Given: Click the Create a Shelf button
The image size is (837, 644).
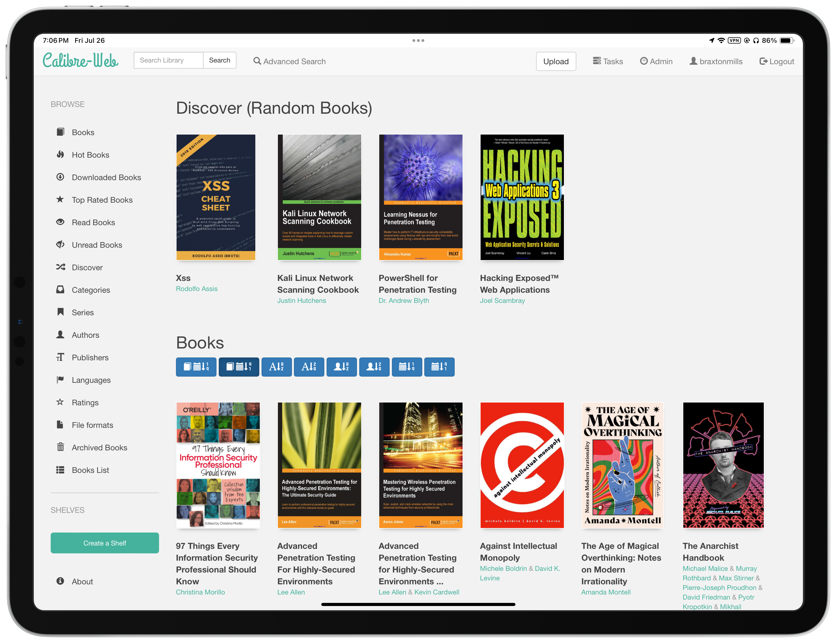Looking at the screenshot, I should click(x=105, y=542).
